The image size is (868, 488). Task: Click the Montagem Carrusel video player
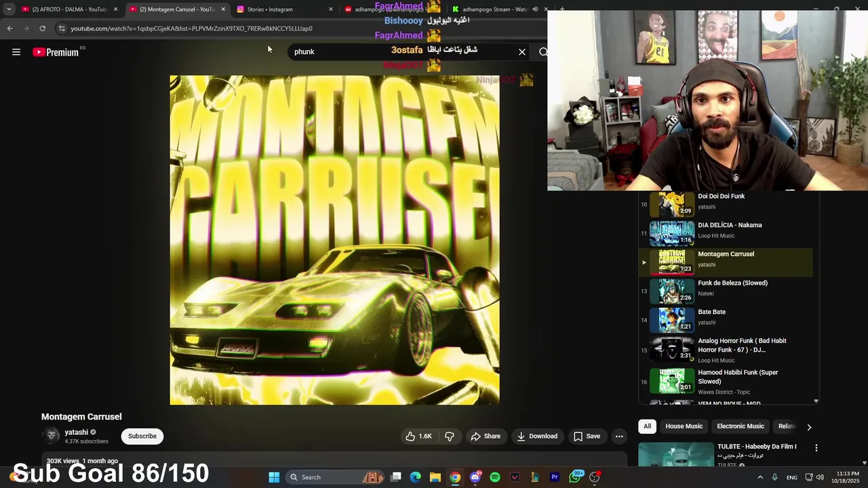(334, 240)
